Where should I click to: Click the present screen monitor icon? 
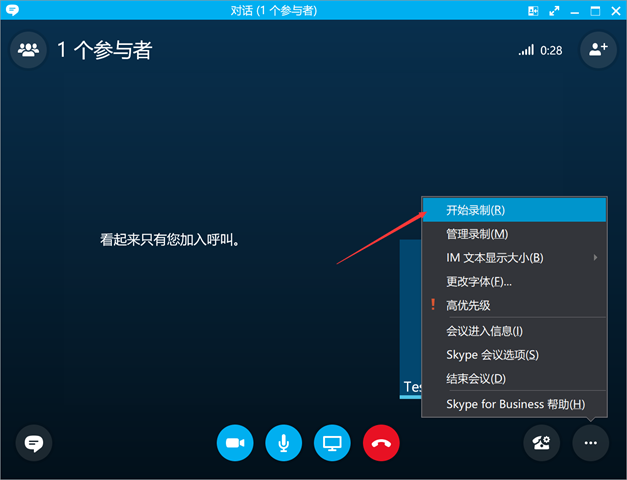pyautogui.click(x=333, y=442)
